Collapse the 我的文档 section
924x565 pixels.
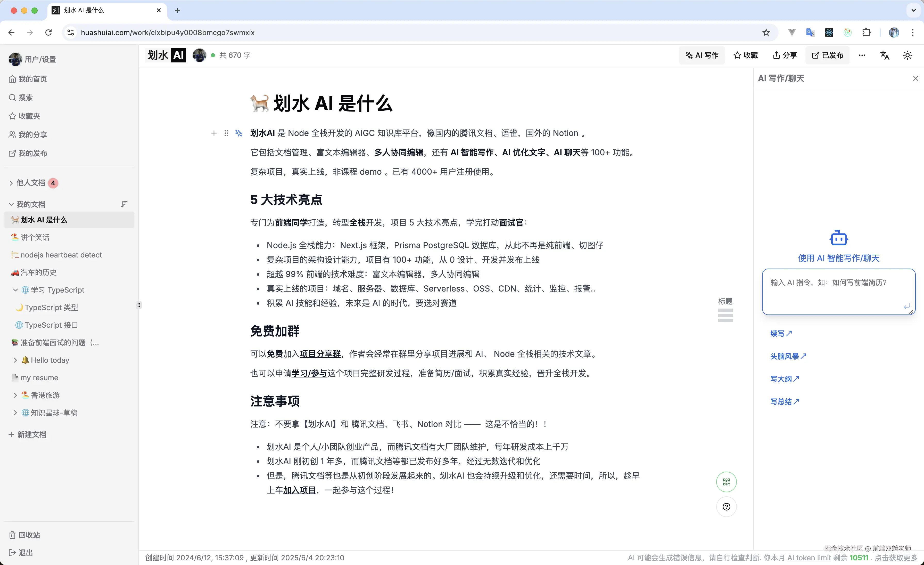(11, 204)
